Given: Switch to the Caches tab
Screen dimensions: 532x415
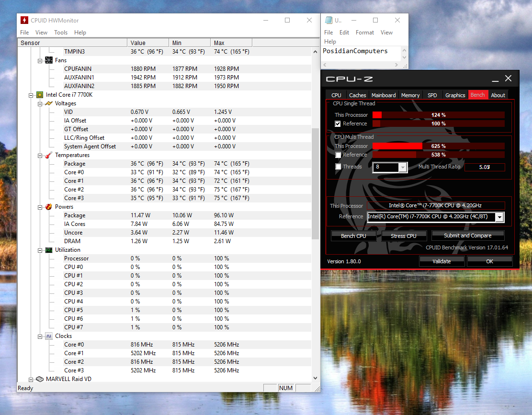Looking at the screenshot, I should (x=358, y=95).
